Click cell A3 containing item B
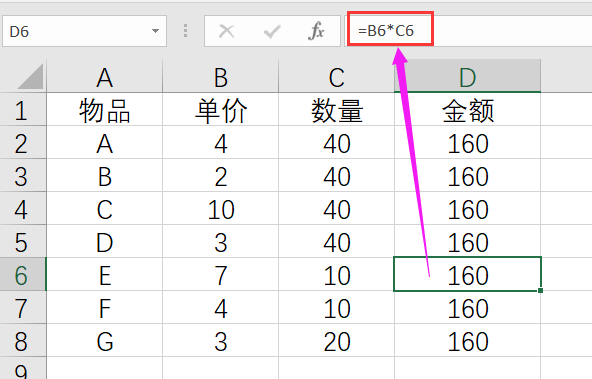The image size is (592, 379). coord(105,176)
